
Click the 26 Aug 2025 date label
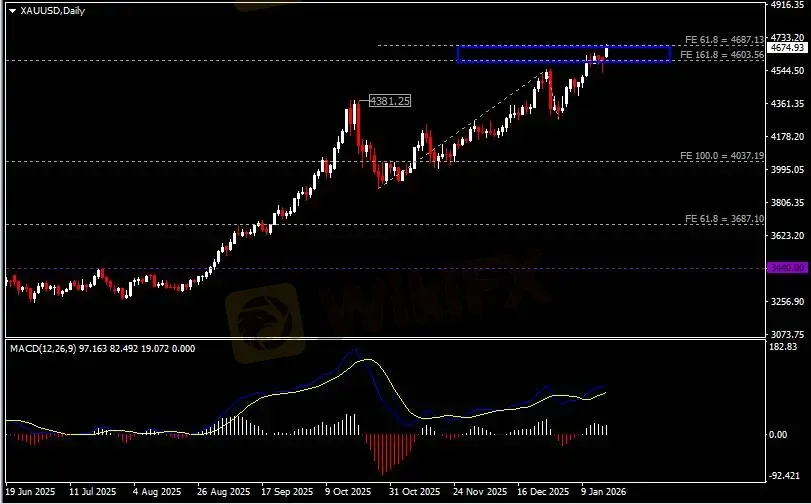point(223,492)
